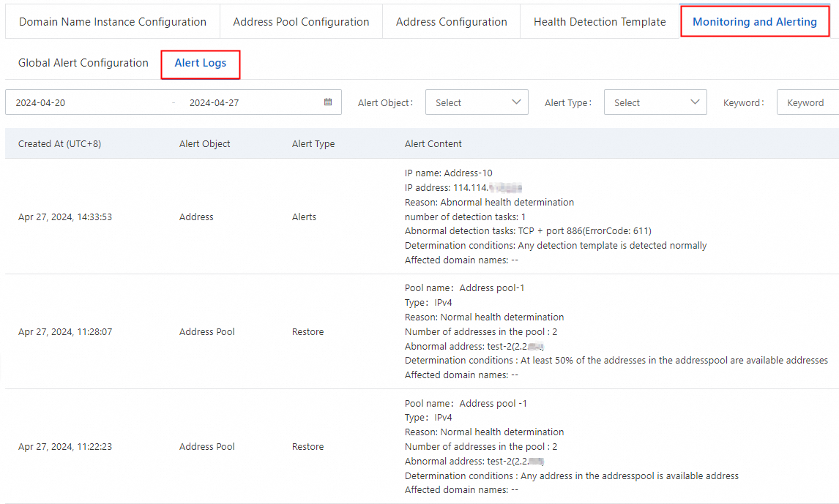Select the Alert Logs sub-tab
Viewport: 839px width, 504px height.
pyautogui.click(x=201, y=64)
